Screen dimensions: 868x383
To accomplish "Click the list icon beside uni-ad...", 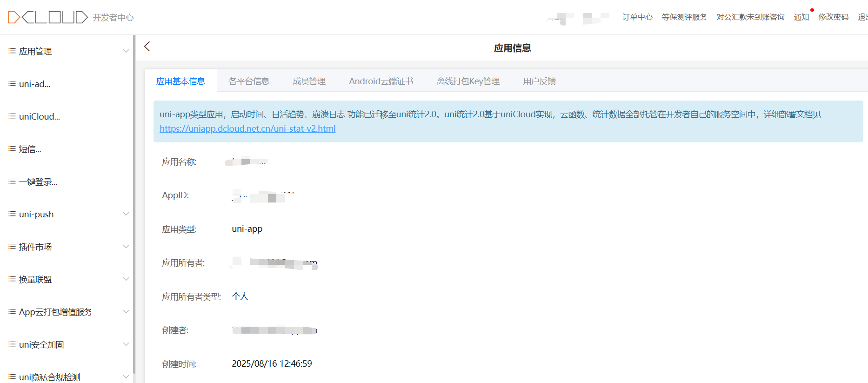I will (12, 84).
